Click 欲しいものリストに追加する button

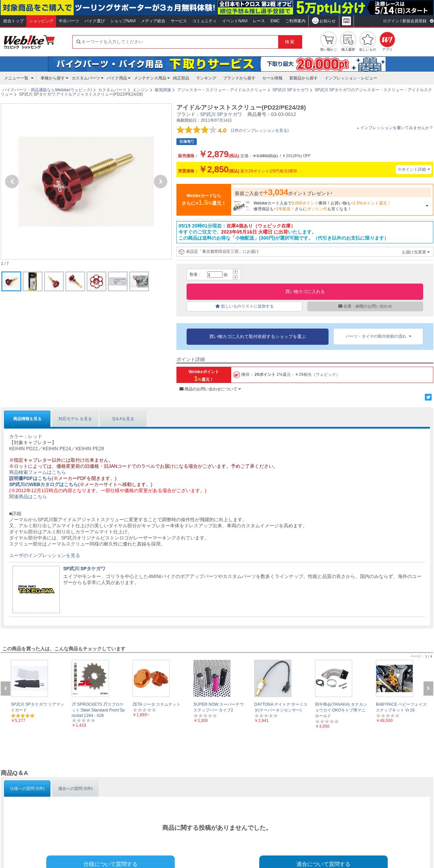pos(244,306)
